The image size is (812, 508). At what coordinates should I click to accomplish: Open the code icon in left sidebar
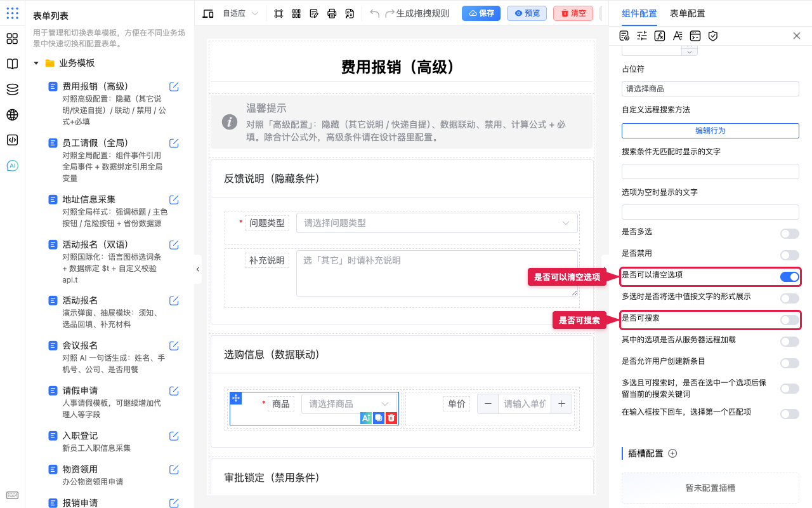12,140
